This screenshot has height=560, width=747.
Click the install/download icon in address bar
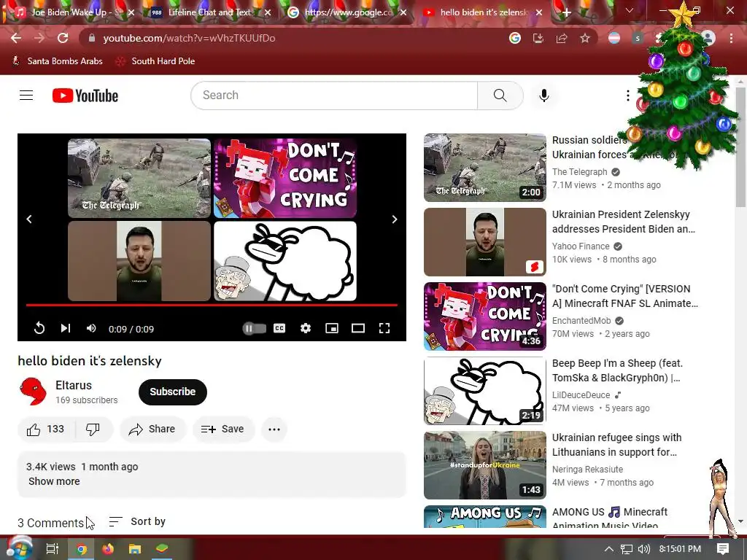pyautogui.click(x=538, y=38)
